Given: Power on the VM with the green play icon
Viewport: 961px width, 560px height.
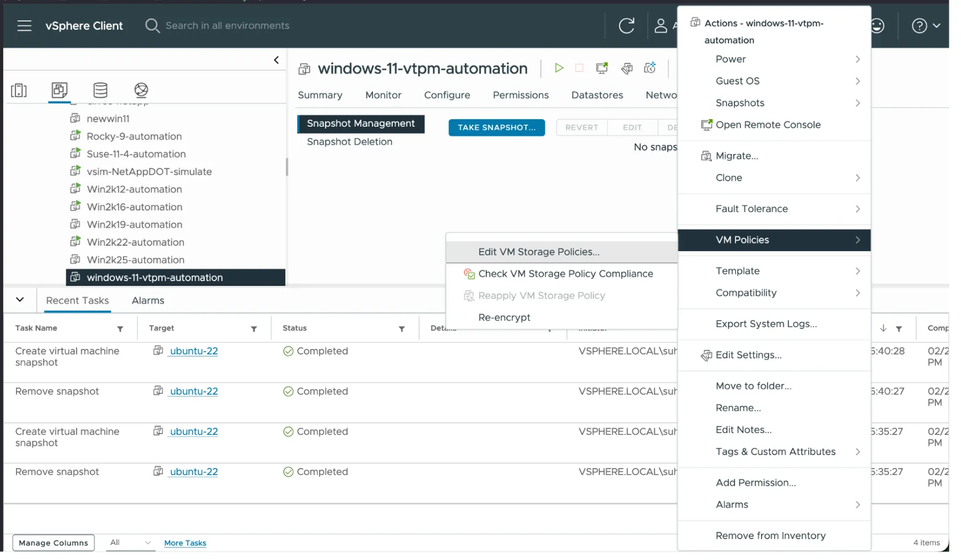Looking at the screenshot, I should point(560,68).
